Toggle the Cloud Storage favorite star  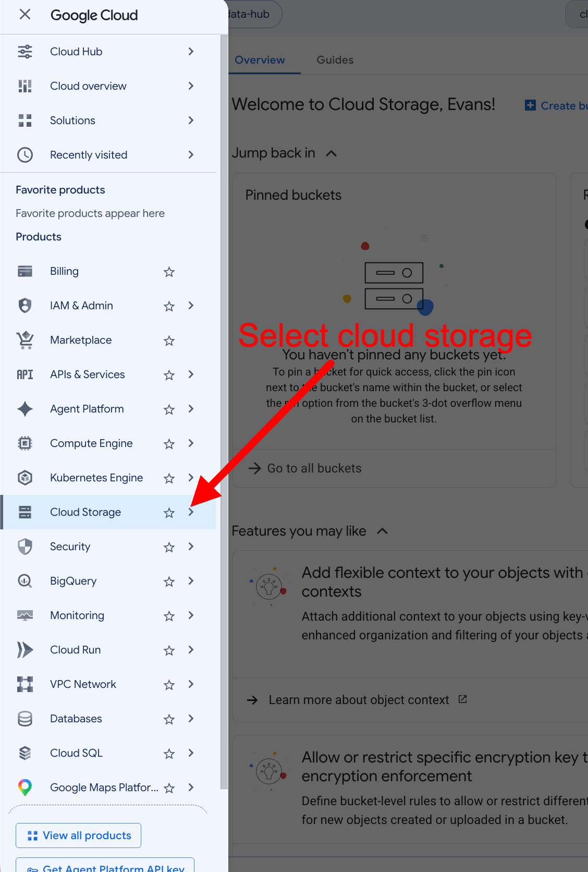[x=169, y=513]
